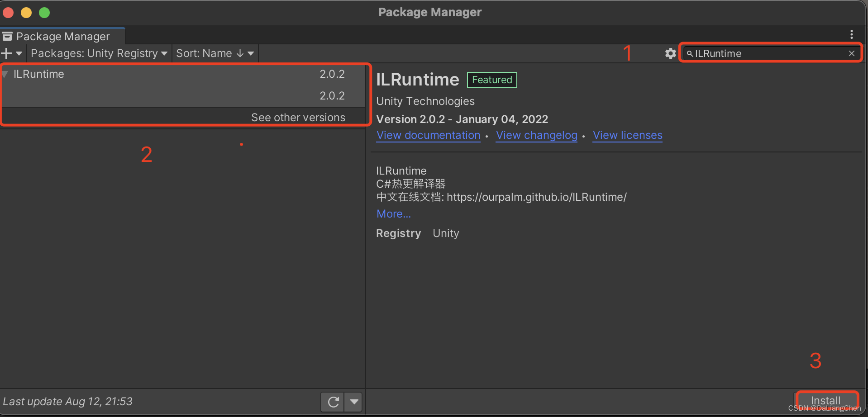Open the more options kebab menu icon

[x=851, y=34]
